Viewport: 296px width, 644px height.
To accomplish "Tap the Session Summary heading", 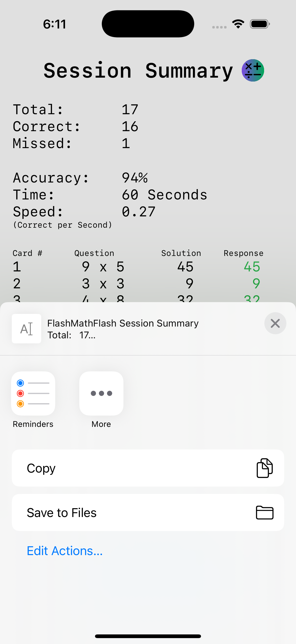I will tap(138, 71).
